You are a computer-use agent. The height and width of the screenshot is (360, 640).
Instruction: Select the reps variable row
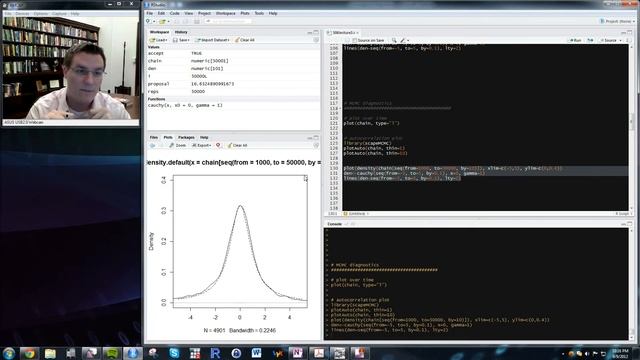click(233, 91)
